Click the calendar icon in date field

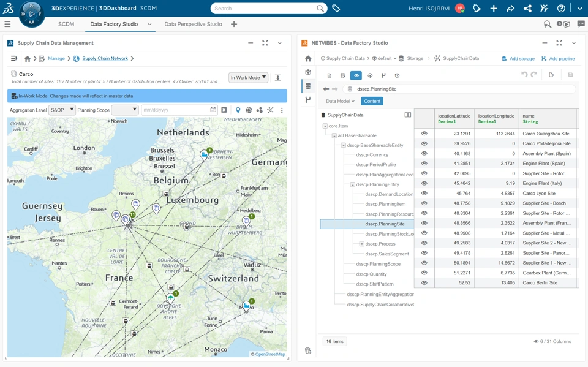[x=213, y=110]
